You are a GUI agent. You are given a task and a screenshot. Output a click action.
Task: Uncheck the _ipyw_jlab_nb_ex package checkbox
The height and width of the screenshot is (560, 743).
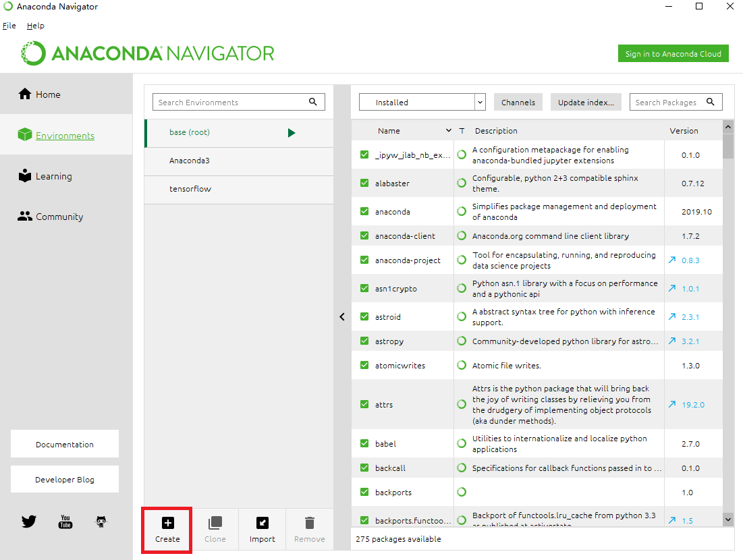[x=364, y=155]
